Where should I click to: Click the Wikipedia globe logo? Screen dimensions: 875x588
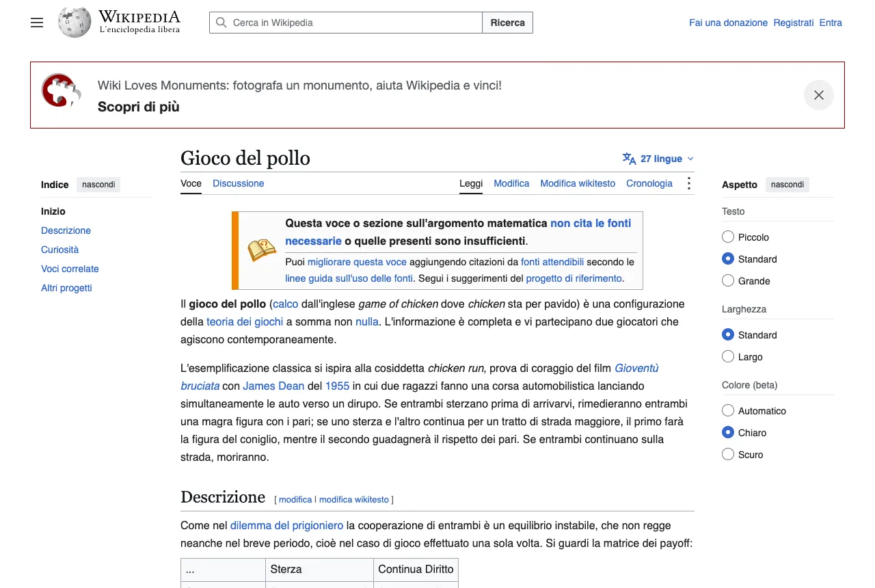[x=75, y=23]
